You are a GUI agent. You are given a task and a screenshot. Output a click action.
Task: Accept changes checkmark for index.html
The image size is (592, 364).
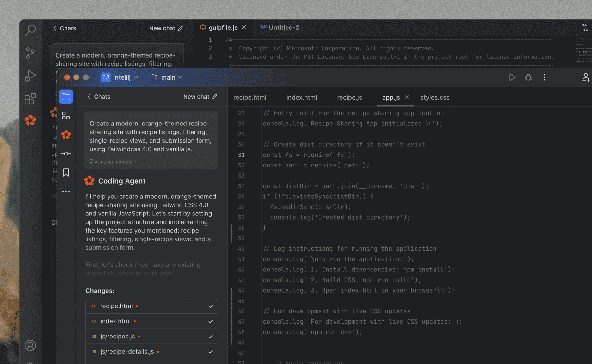pyautogui.click(x=210, y=321)
